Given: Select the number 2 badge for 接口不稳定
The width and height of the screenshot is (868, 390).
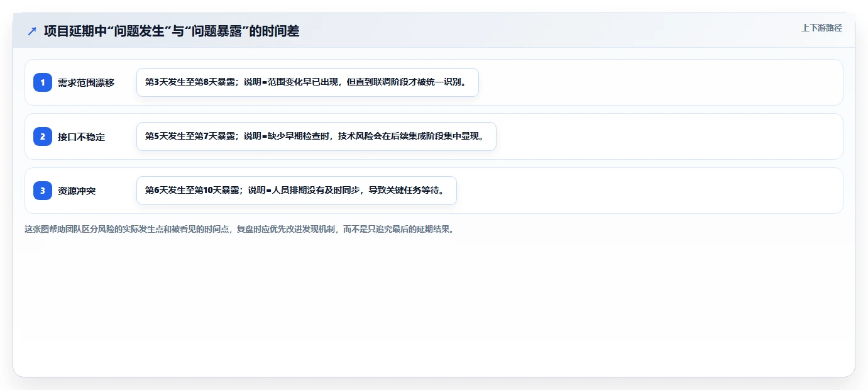Looking at the screenshot, I should click(43, 136).
